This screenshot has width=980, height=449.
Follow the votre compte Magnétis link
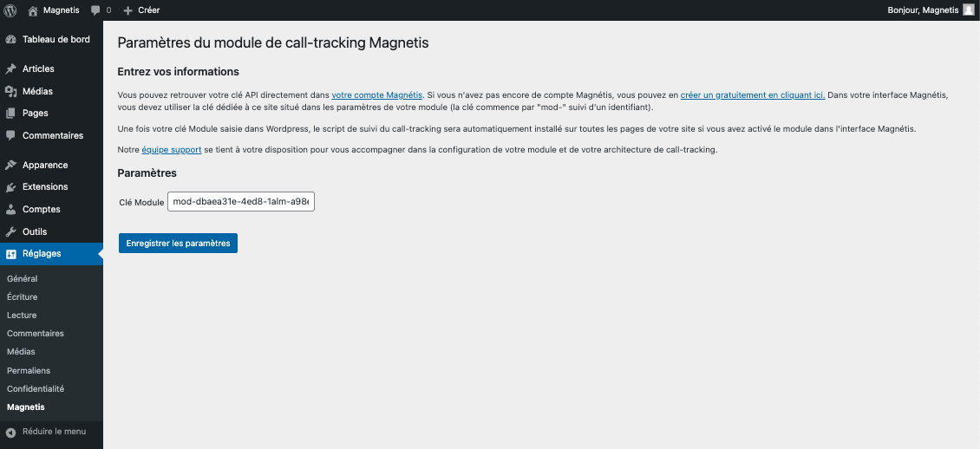click(x=377, y=95)
